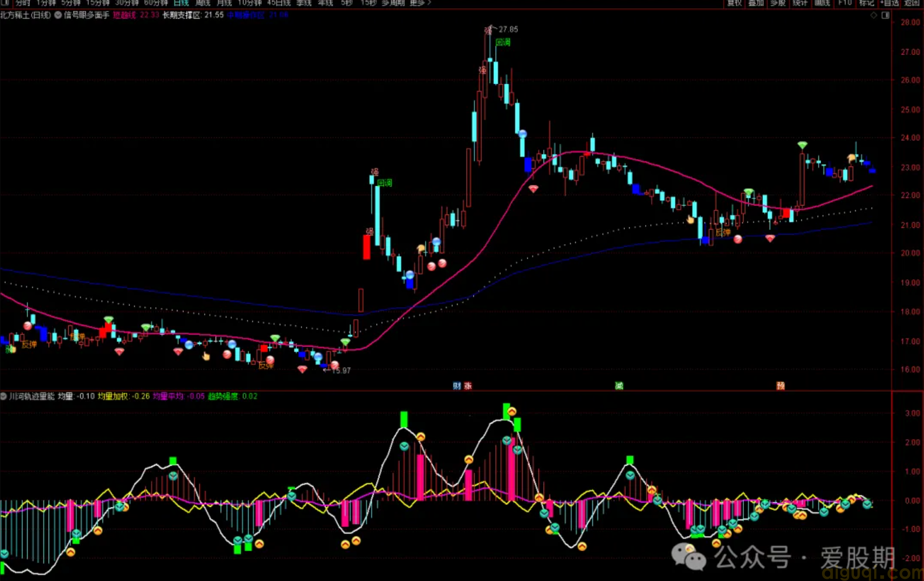Click the 标记 mark button
Screen dimensions: 924x581
(x=866, y=3)
